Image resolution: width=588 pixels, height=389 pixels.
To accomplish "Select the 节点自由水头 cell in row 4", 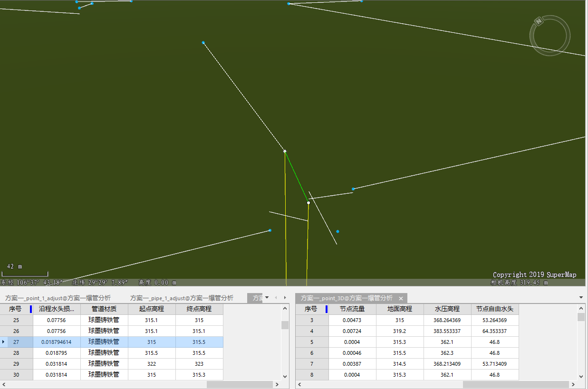I will point(494,331).
